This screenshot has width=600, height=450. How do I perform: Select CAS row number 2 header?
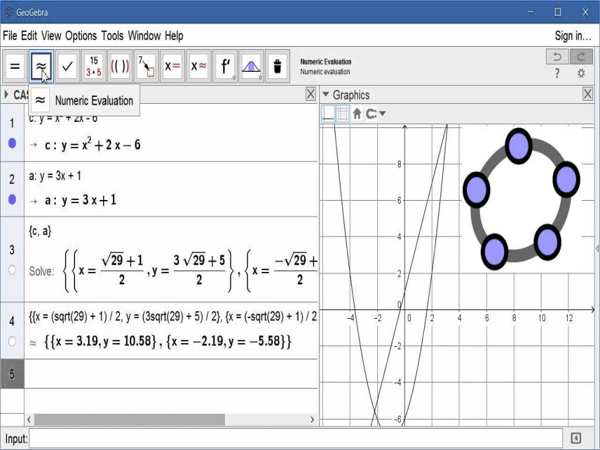(x=12, y=179)
